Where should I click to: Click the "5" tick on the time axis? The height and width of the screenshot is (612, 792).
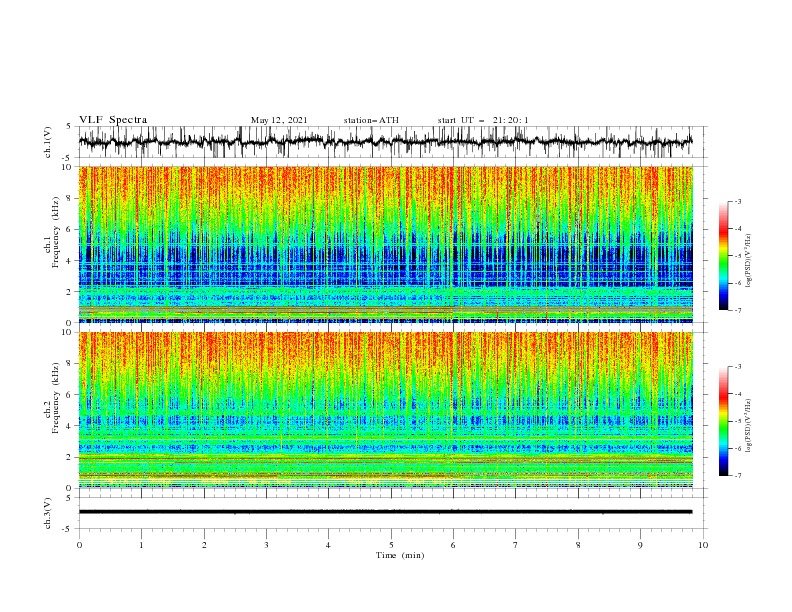coord(391,545)
